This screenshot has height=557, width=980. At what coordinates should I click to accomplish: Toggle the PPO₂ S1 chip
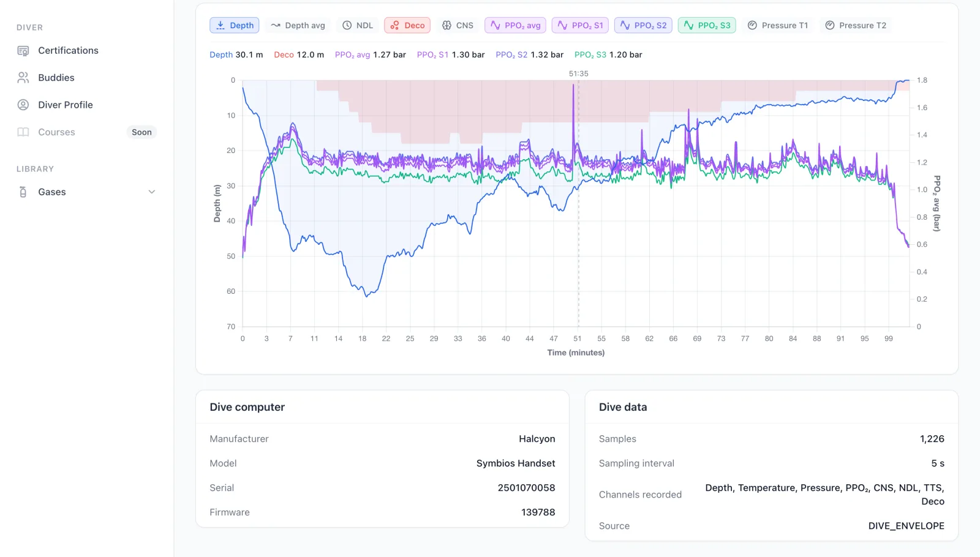click(x=580, y=25)
